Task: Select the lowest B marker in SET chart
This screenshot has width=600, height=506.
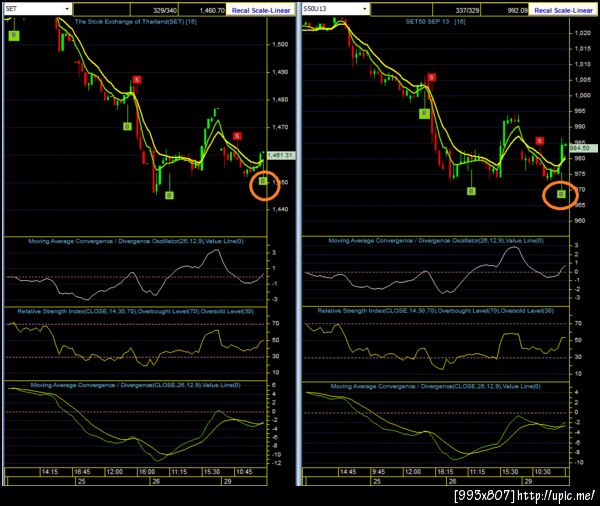Action: [x=169, y=196]
